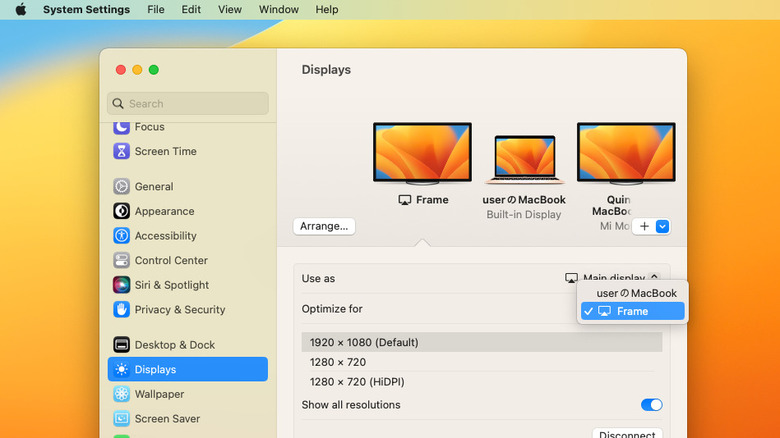Select Siri & Spotlight icon
This screenshot has width=780, height=438.
[121, 285]
